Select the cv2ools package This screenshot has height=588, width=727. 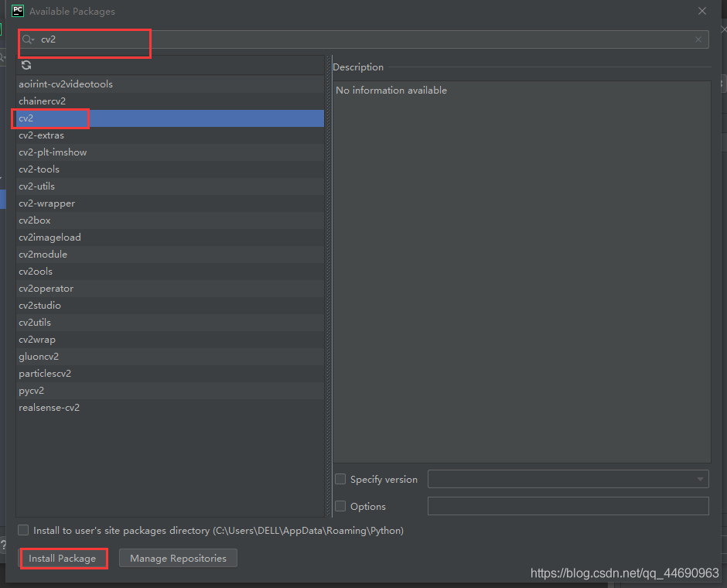coord(170,272)
